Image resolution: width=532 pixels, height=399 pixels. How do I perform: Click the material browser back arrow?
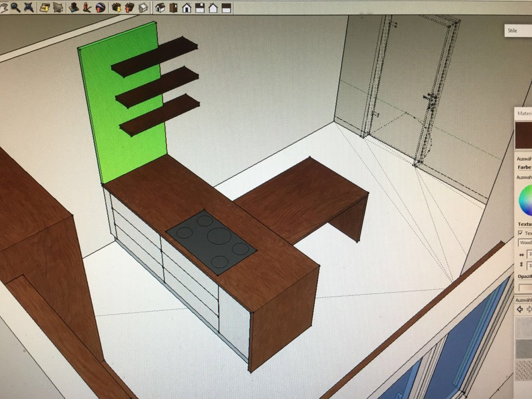click(x=520, y=309)
